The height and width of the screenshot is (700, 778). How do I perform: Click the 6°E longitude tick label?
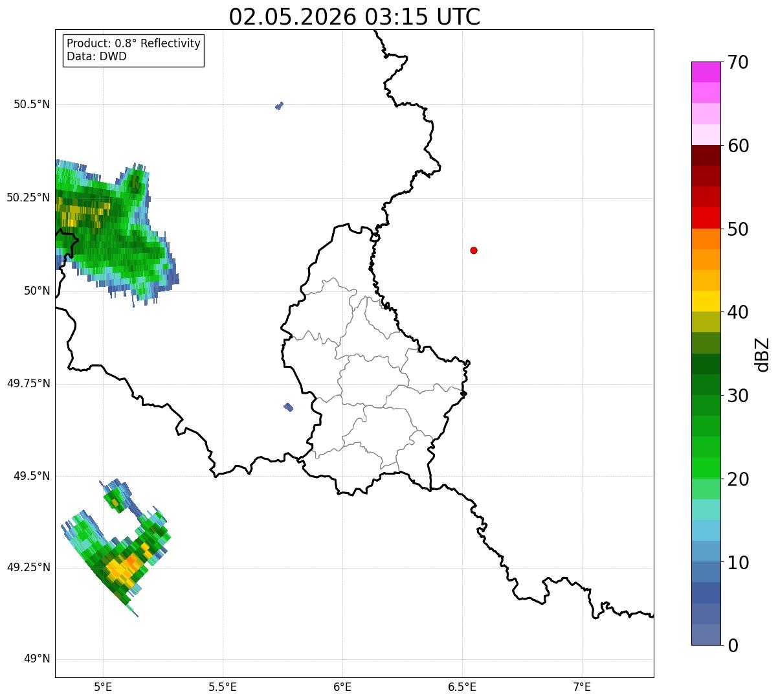pyautogui.click(x=342, y=686)
